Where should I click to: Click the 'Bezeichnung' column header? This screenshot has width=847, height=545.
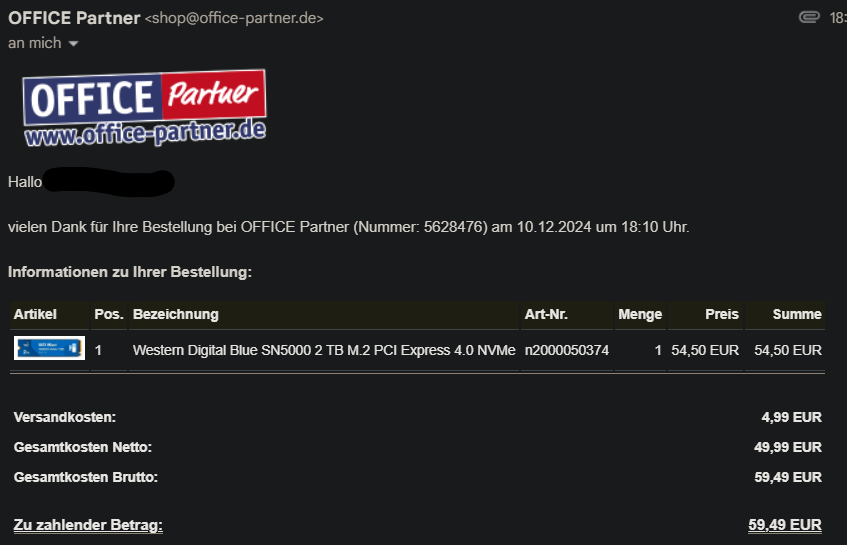[176, 314]
